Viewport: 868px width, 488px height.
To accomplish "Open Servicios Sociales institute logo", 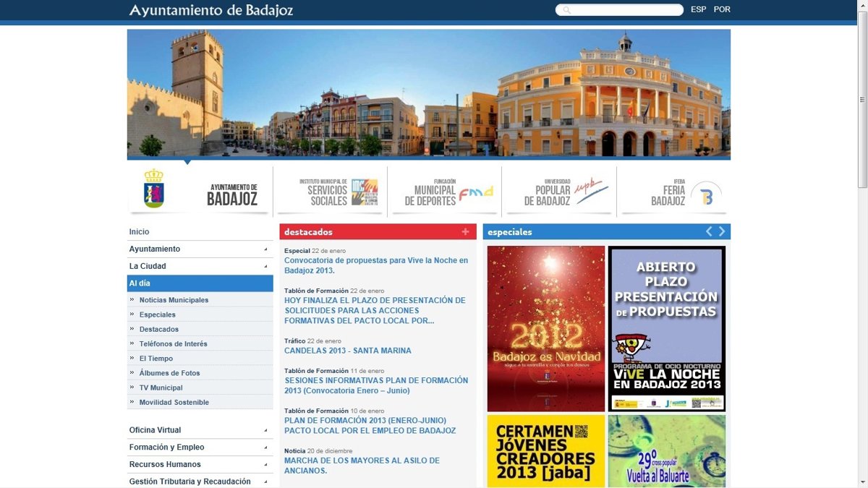I will tap(337, 192).
